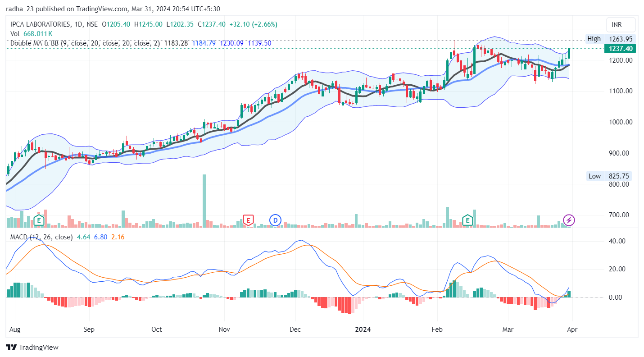The height and width of the screenshot is (357, 644).
Task: Click the Low 825.75 price label
Action: (609, 176)
